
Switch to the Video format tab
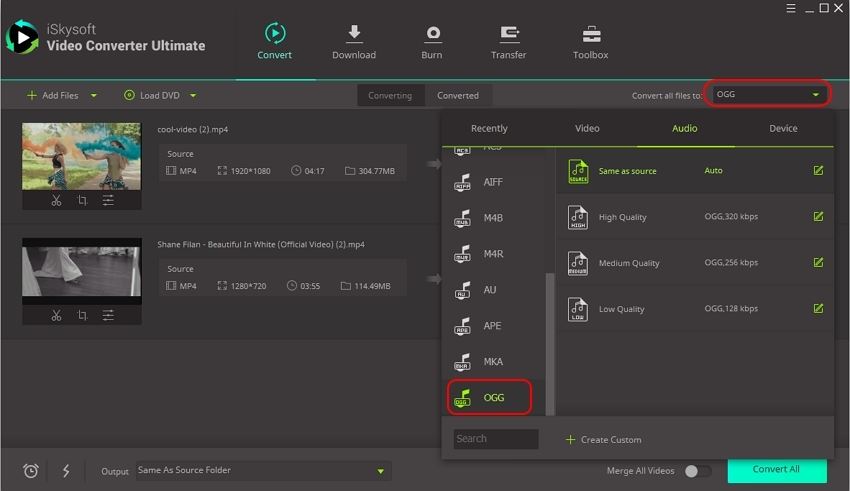click(587, 128)
